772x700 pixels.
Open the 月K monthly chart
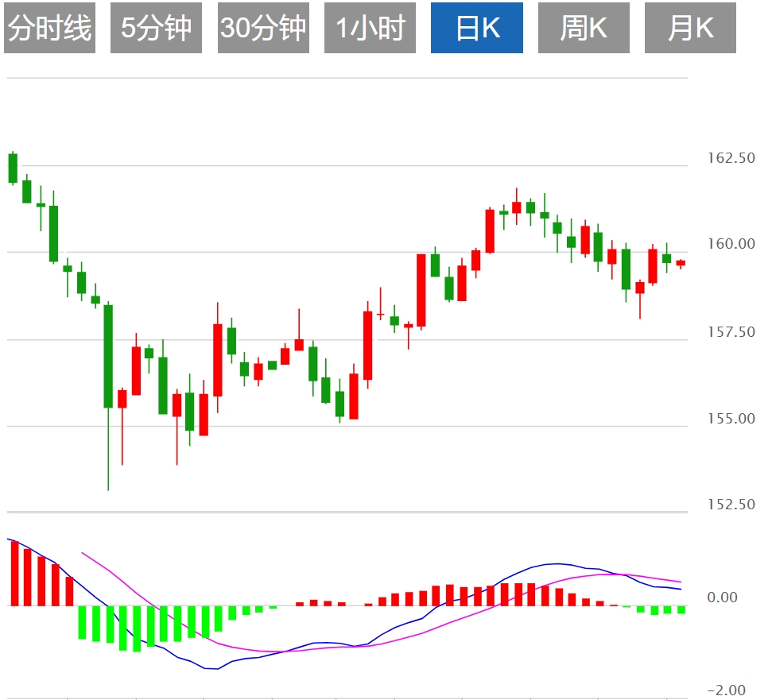tap(690, 28)
